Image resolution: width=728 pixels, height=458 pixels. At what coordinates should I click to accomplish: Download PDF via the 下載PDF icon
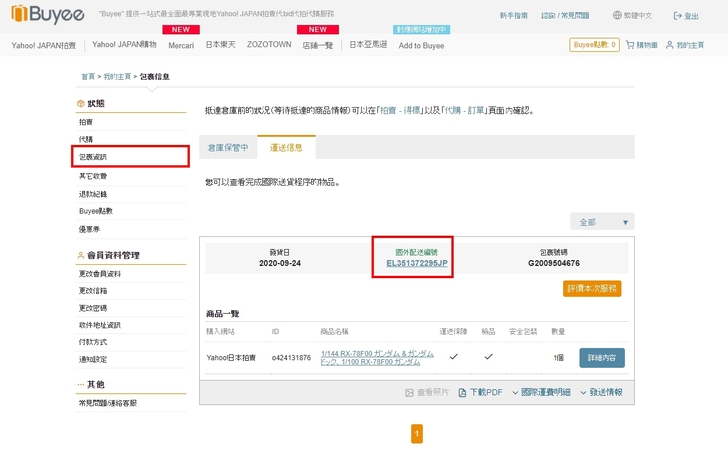tap(462, 393)
